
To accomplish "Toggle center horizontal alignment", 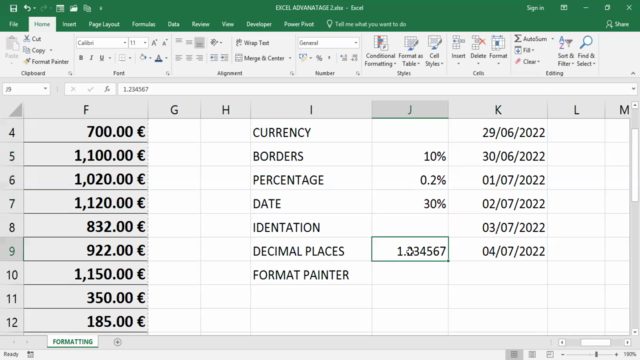I will (189, 58).
